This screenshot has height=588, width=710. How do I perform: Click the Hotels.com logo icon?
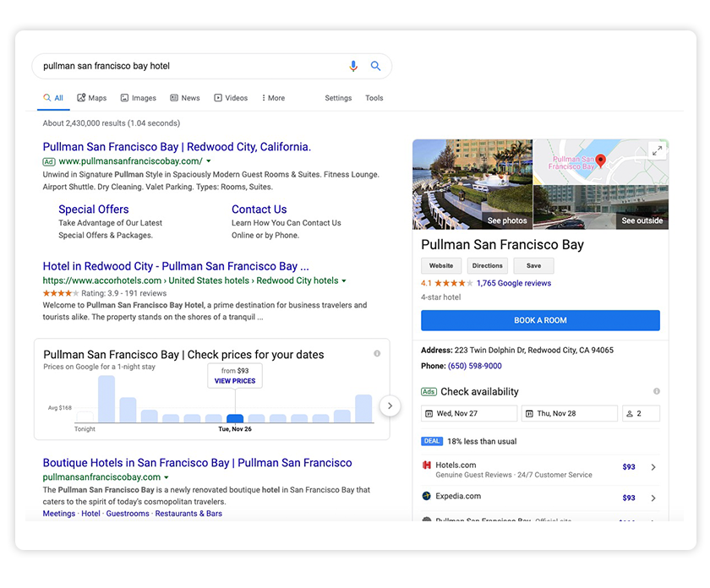tap(426, 465)
